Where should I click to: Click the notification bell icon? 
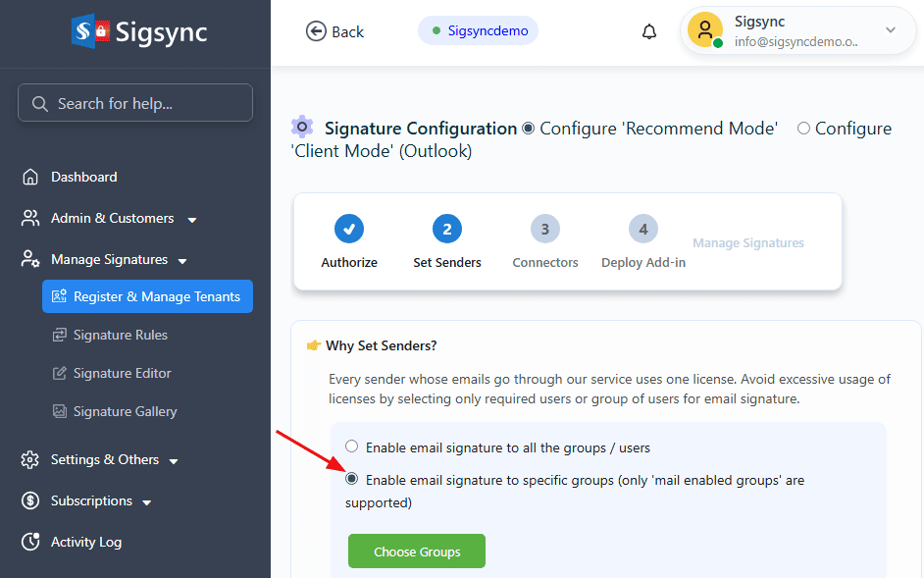649,31
